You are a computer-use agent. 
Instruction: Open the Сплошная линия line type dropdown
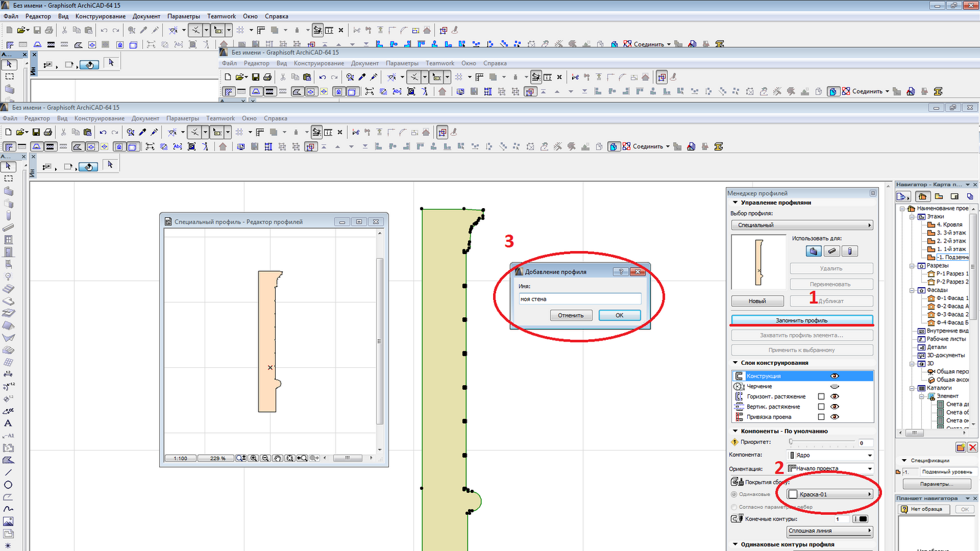click(x=830, y=531)
